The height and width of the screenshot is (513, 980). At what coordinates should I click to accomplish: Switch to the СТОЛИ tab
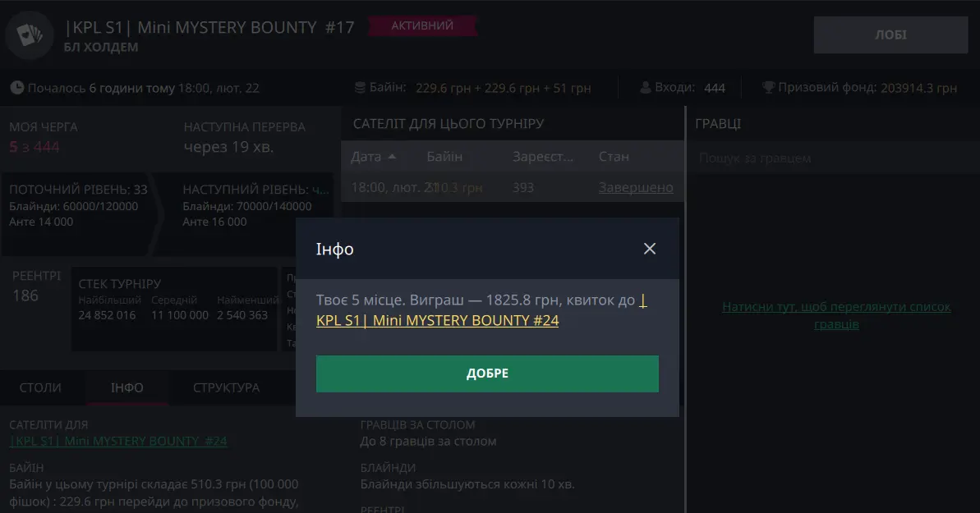(40, 387)
